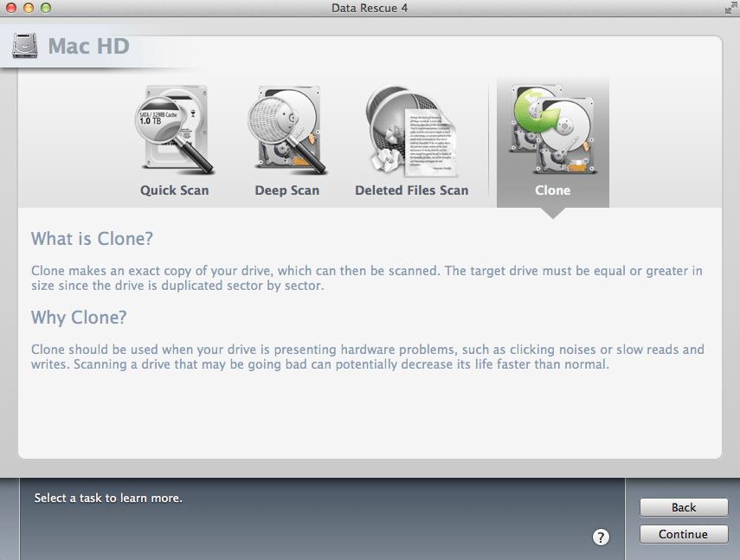740x560 pixels.
Task: Click the window resize arrow top-right
Action: pos(730,8)
